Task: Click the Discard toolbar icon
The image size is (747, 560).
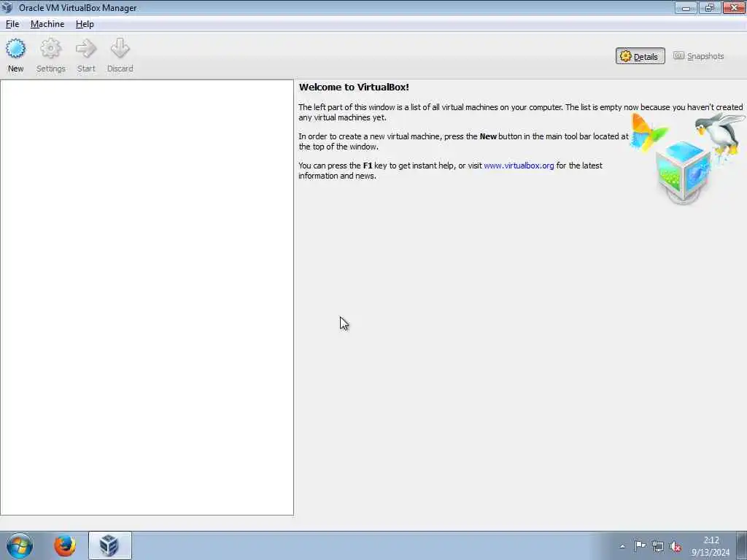Action: tap(120, 55)
